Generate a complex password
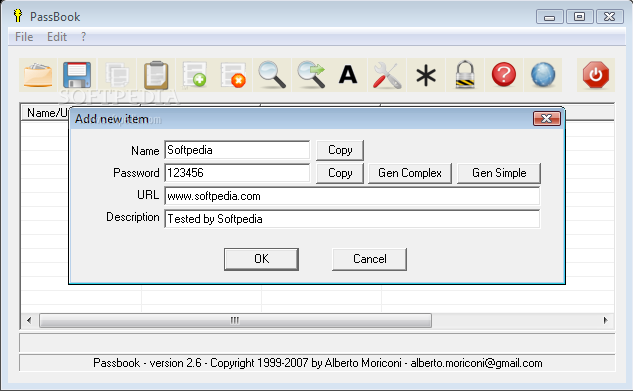Image resolution: width=633 pixels, height=391 pixels. (x=410, y=173)
